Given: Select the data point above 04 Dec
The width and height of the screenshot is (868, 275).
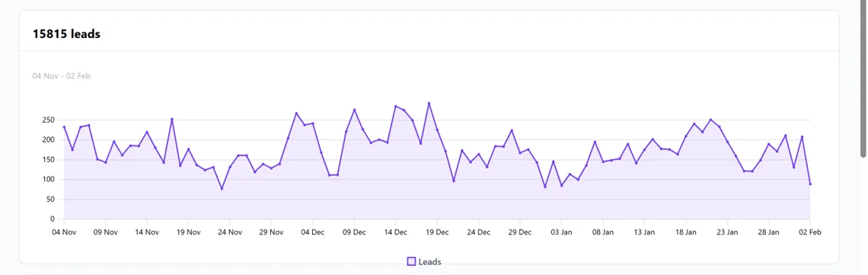Looking at the screenshot, I should 313,123.
